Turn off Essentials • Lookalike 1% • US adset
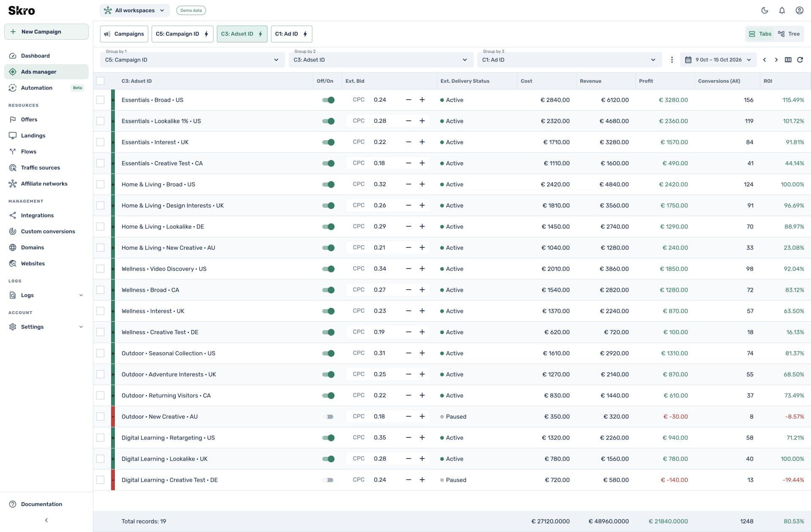Image resolution: width=811 pixels, height=532 pixels. [328, 121]
